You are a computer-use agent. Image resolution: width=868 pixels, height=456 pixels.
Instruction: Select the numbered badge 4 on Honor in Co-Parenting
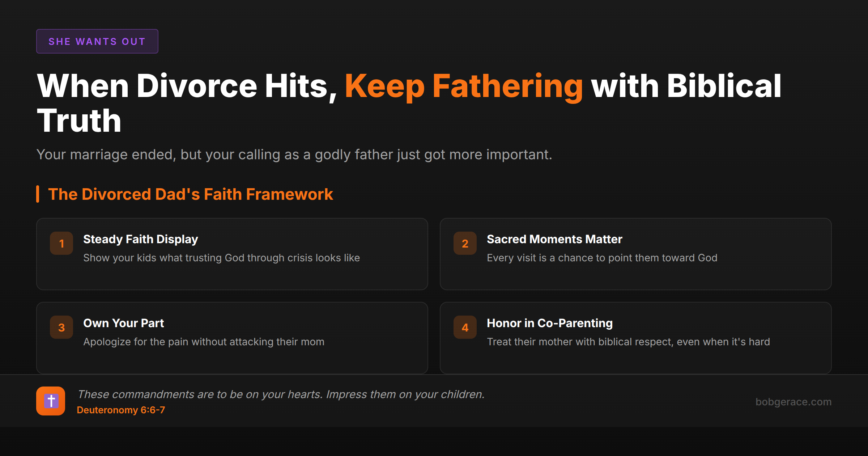coord(465,327)
